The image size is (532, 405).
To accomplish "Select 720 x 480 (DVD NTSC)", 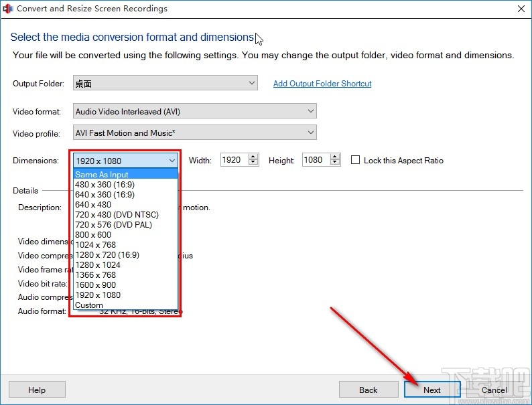I will point(125,214).
